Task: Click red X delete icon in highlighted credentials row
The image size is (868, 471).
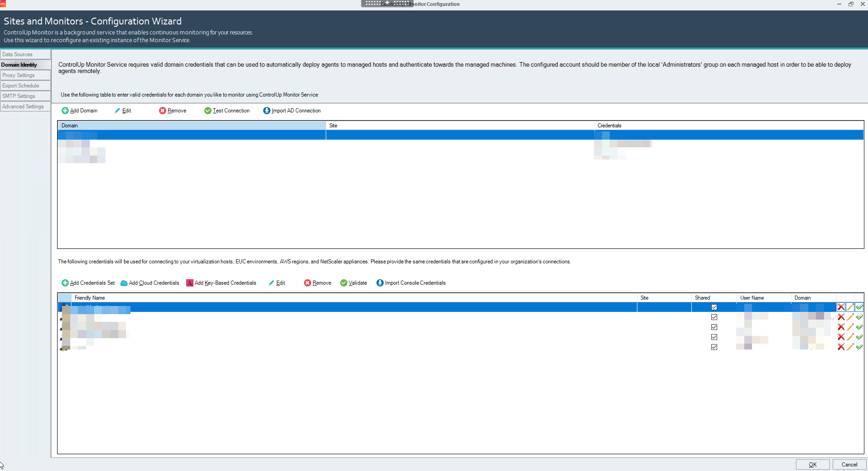Action: (841, 307)
